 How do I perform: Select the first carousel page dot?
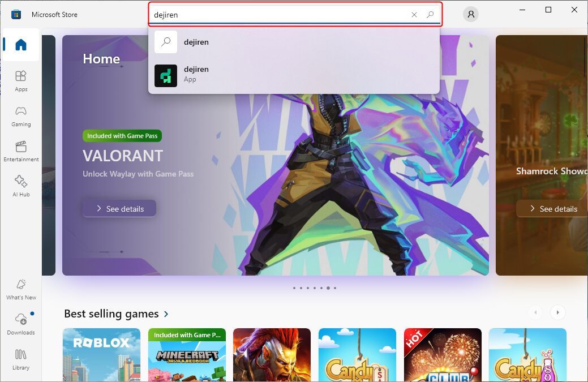tap(294, 288)
